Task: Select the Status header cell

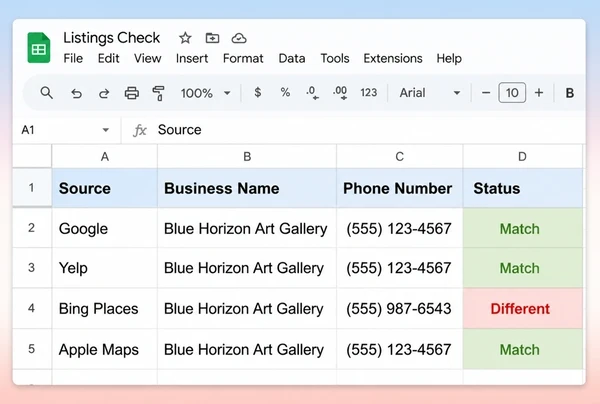Action: click(523, 188)
